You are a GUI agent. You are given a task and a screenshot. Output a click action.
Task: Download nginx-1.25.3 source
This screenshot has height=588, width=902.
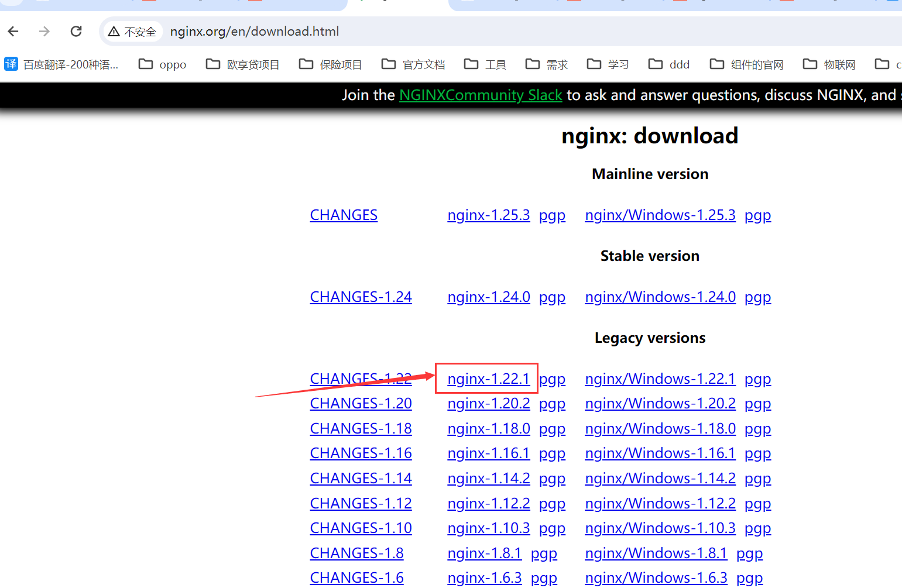tap(489, 215)
